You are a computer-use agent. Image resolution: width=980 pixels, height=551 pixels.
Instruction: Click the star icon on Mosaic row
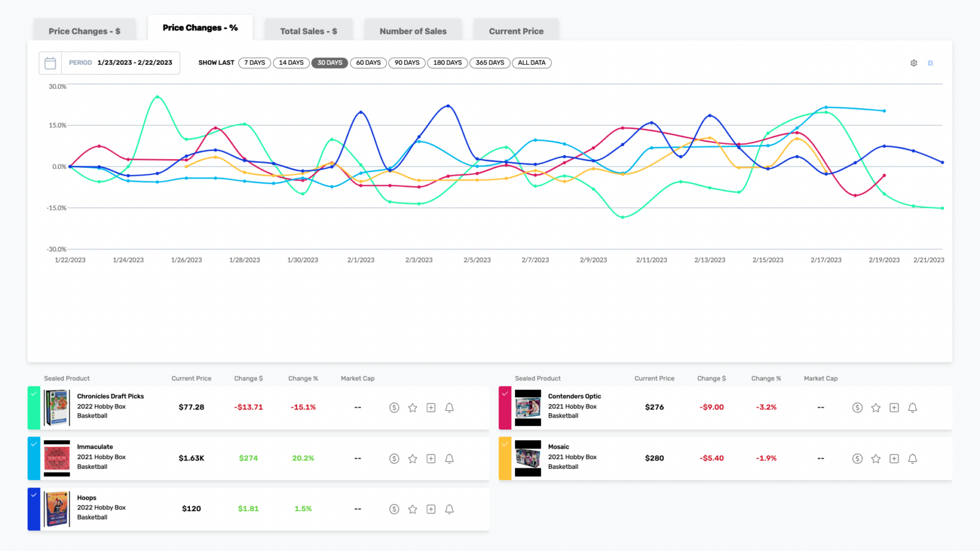tap(876, 459)
